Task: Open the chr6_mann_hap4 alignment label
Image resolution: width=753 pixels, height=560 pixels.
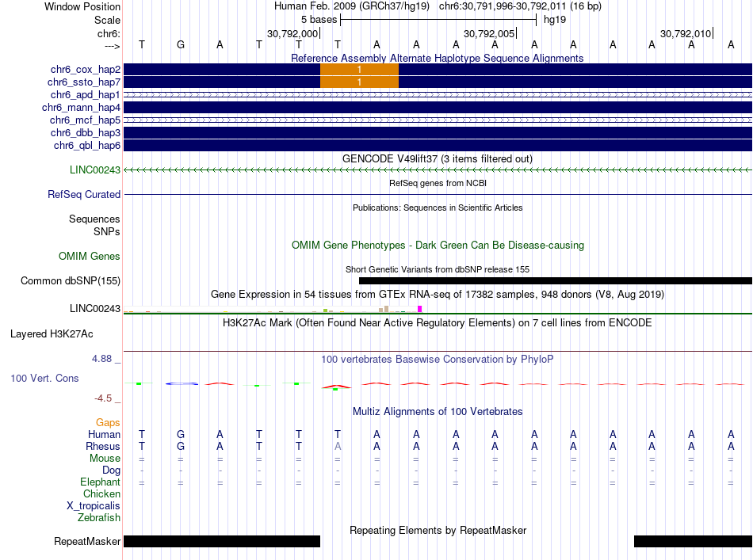Action: (81, 108)
